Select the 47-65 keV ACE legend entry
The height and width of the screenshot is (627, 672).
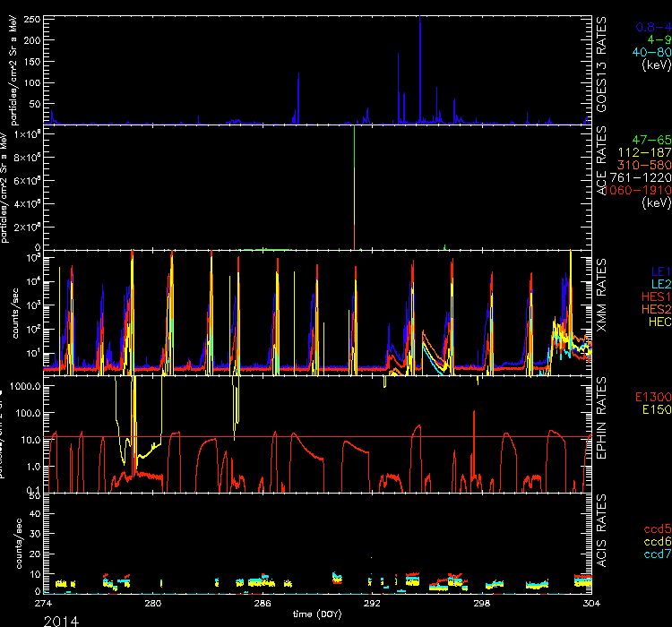click(x=648, y=142)
